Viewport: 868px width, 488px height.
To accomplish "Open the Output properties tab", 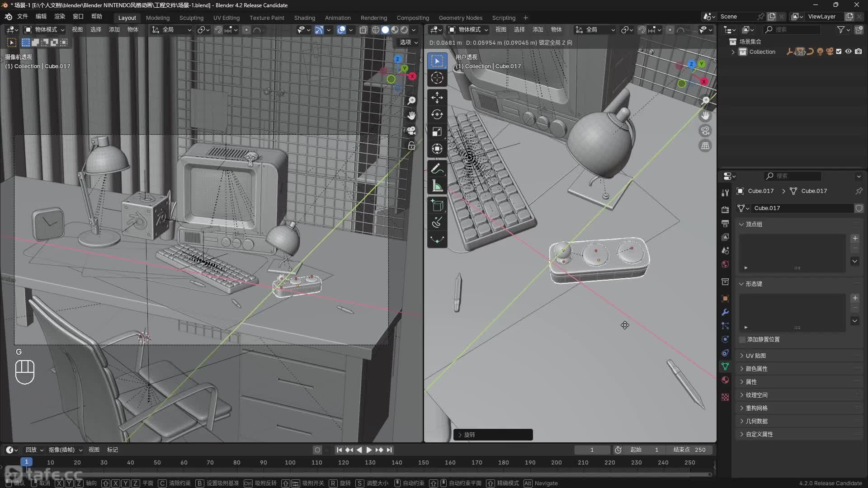I will point(725,223).
